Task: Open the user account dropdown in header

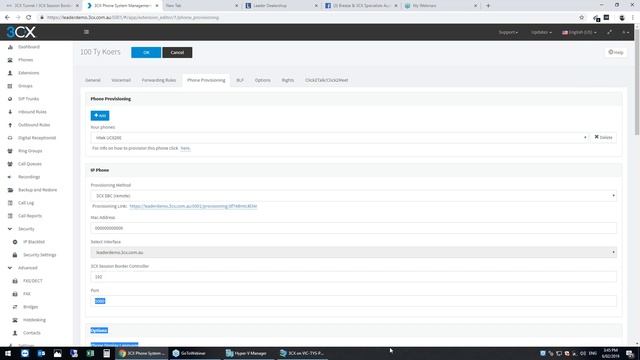Action: click(x=625, y=32)
